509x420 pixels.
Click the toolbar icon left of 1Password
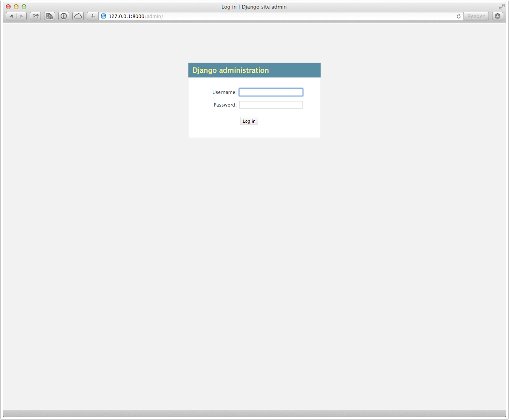(x=50, y=16)
